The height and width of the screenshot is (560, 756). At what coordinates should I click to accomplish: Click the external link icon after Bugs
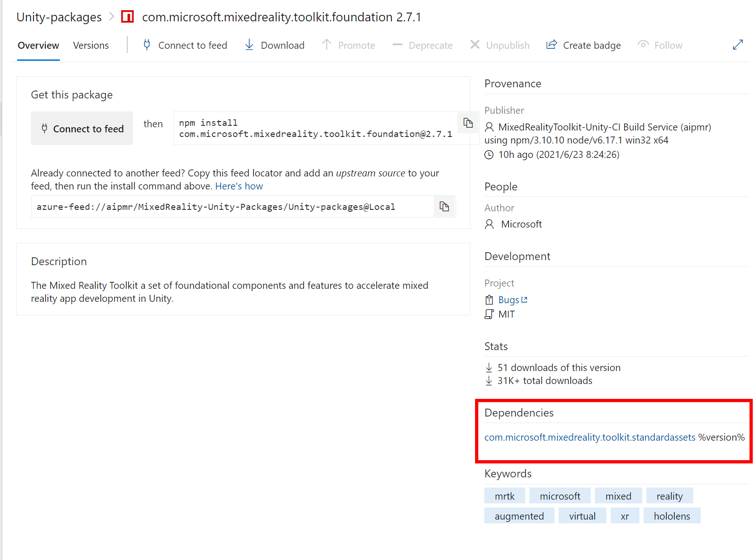click(x=524, y=300)
